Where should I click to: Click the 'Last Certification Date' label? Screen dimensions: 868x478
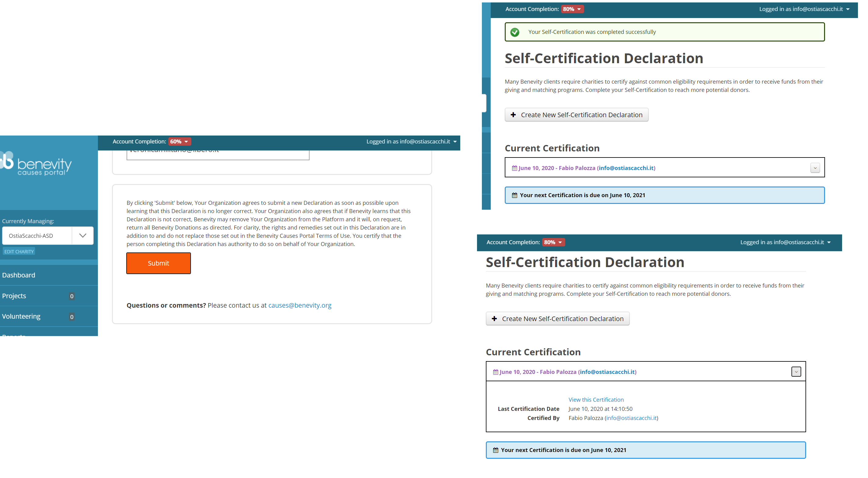(528, 409)
